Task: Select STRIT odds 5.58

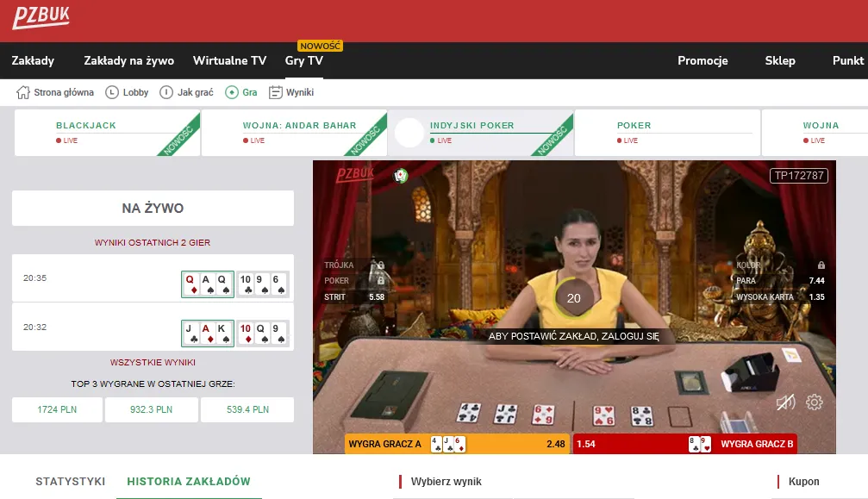Action: tap(354, 297)
